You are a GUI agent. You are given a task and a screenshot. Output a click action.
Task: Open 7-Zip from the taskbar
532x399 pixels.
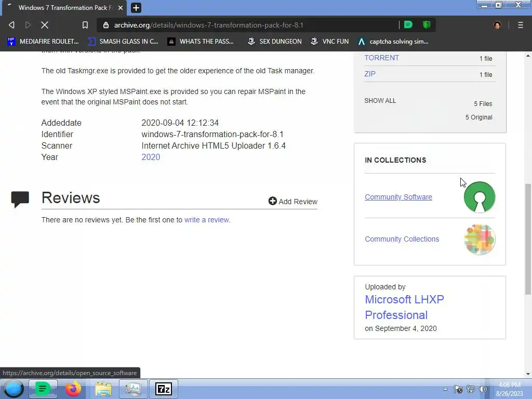click(164, 389)
